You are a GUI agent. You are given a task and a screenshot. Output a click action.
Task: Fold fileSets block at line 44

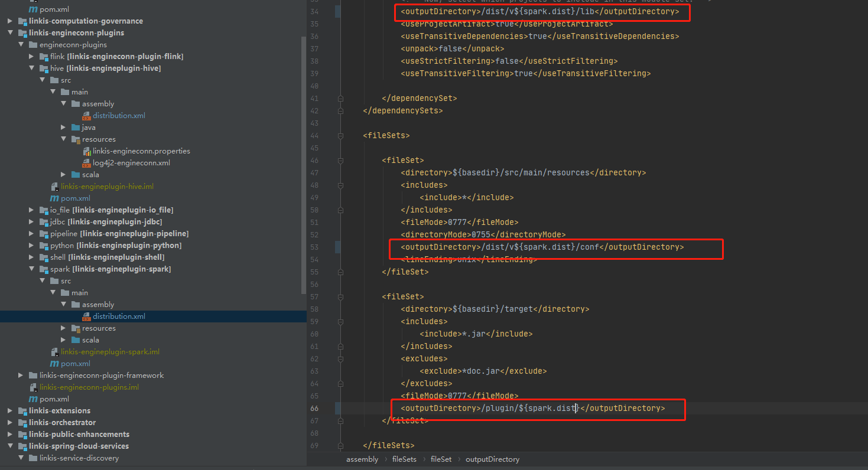pyautogui.click(x=340, y=135)
